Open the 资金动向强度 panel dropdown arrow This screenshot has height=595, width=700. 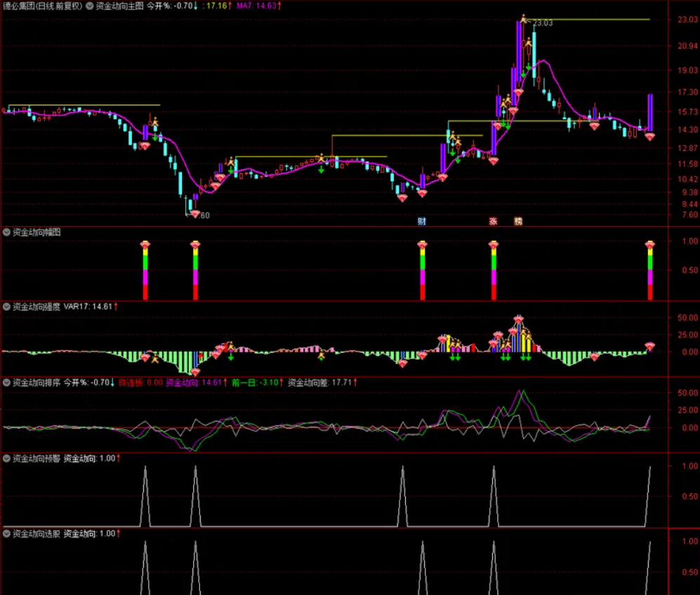point(7,307)
